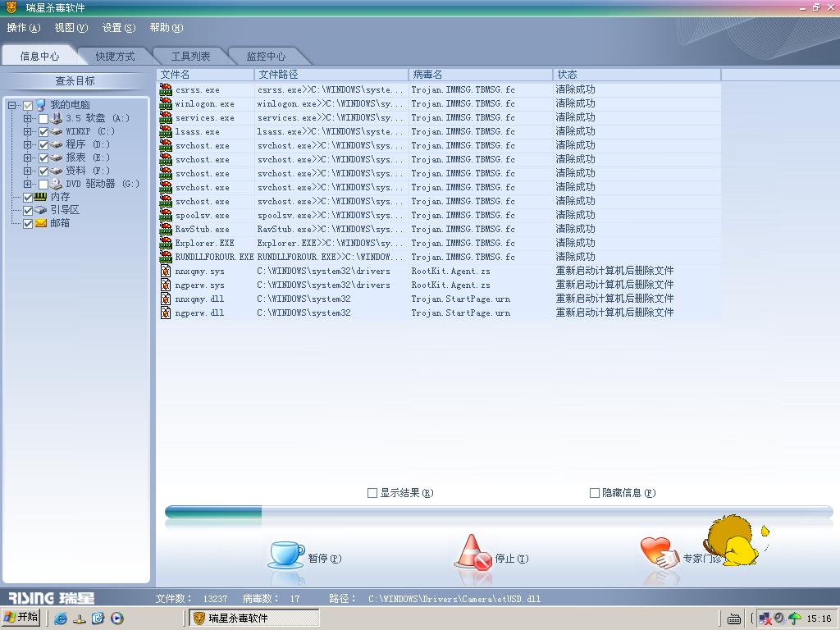Switch to the 监控中心 tab

pyautogui.click(x=267, y=57)
